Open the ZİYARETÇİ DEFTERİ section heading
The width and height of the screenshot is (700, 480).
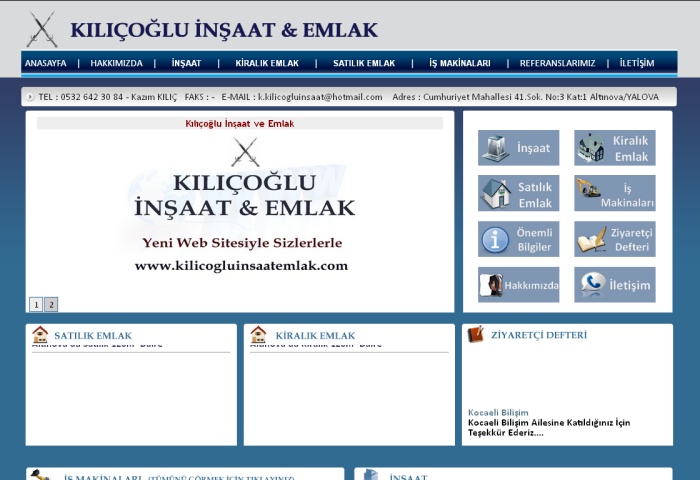539,335
